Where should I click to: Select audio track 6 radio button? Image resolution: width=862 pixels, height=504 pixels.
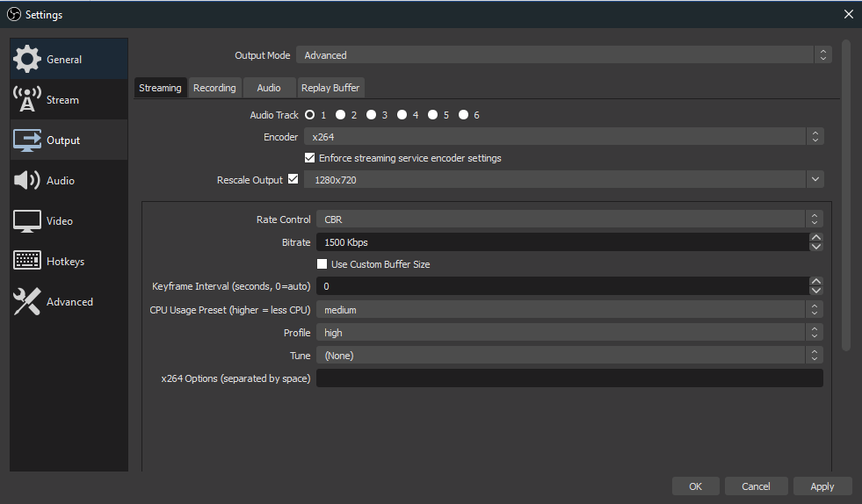tap(464, 115)
